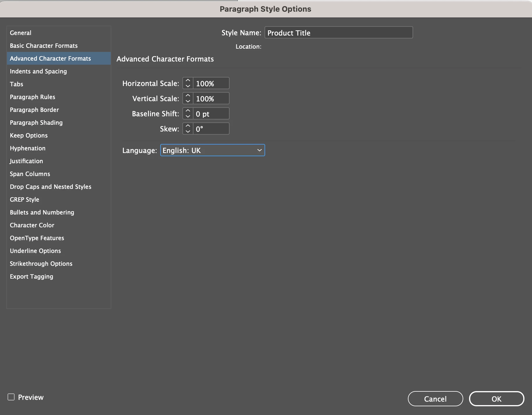
Task: Increase Skew with up arrow
Action: click(x=188, y=126)
